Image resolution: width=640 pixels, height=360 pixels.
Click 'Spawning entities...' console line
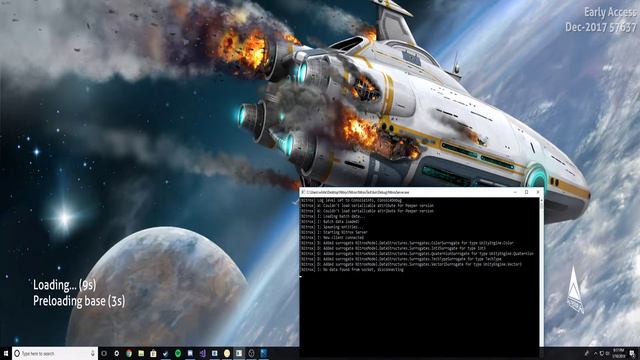332,227
